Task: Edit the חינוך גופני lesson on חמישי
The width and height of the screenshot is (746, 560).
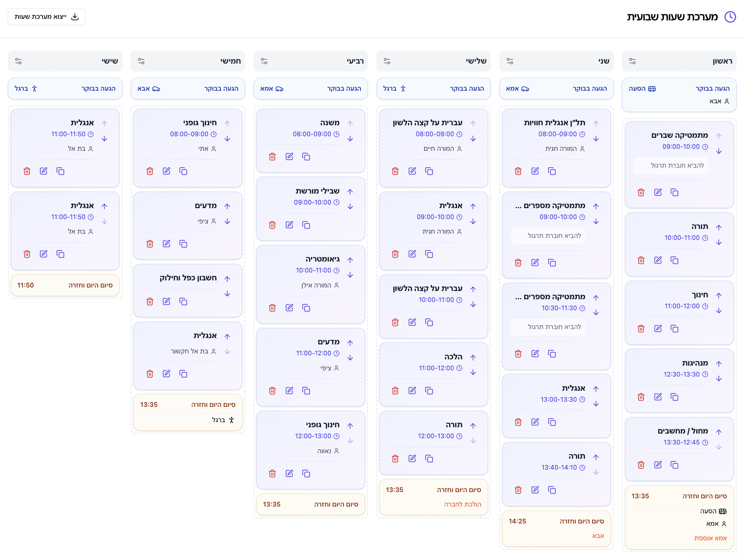Action: click(166, 171)
